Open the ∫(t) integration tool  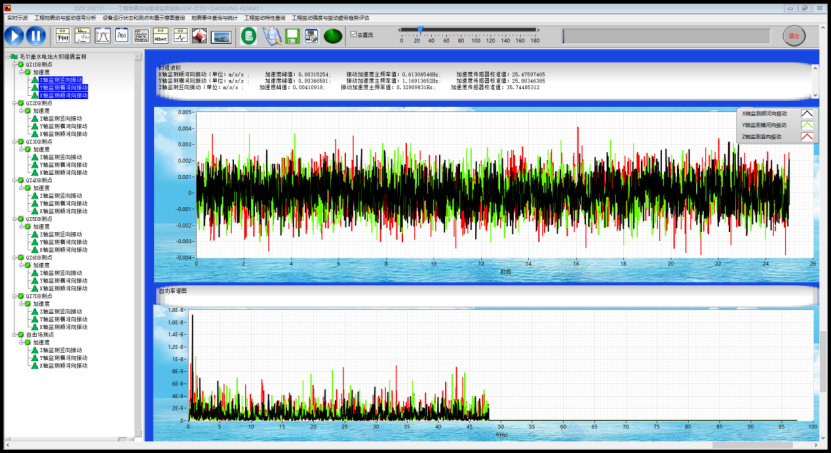(x=121, y=35)
